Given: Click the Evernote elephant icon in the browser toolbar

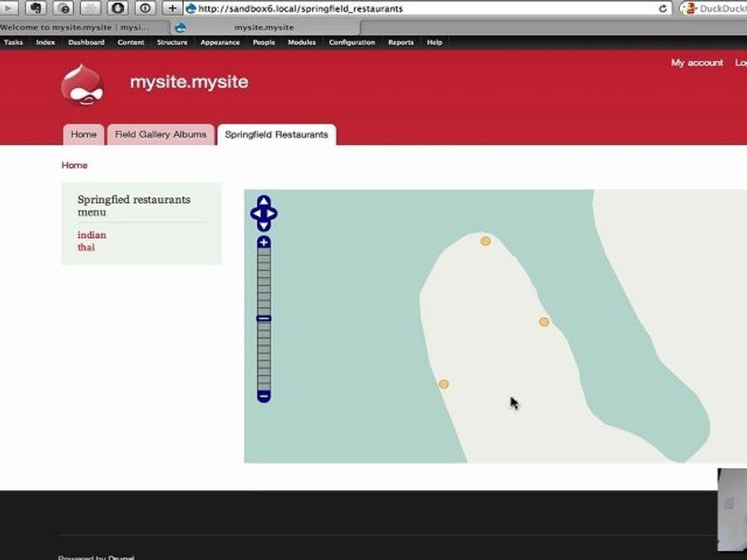Looking at the screenshot, I should [36, 8].
